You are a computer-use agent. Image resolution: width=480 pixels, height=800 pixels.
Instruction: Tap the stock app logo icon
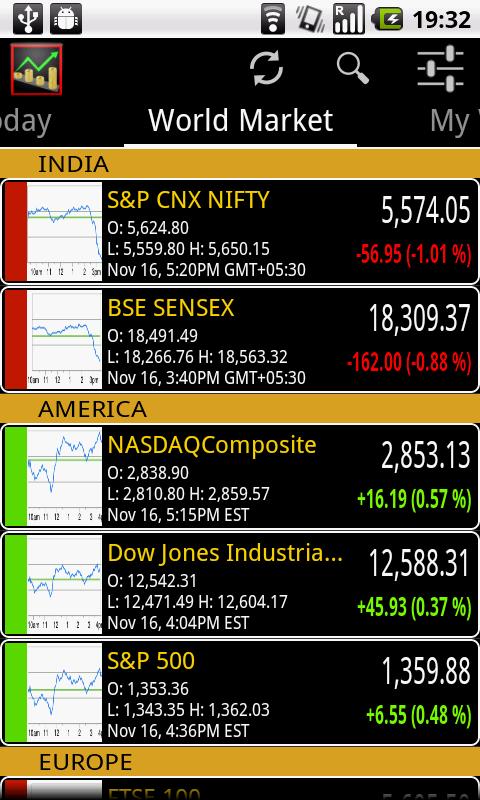[x=36, y=69]
